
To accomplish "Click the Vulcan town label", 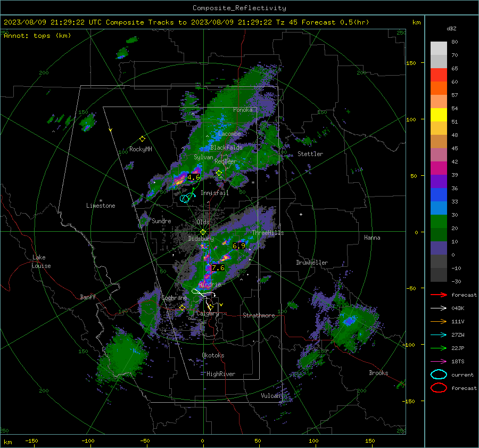I will point(270,396).
